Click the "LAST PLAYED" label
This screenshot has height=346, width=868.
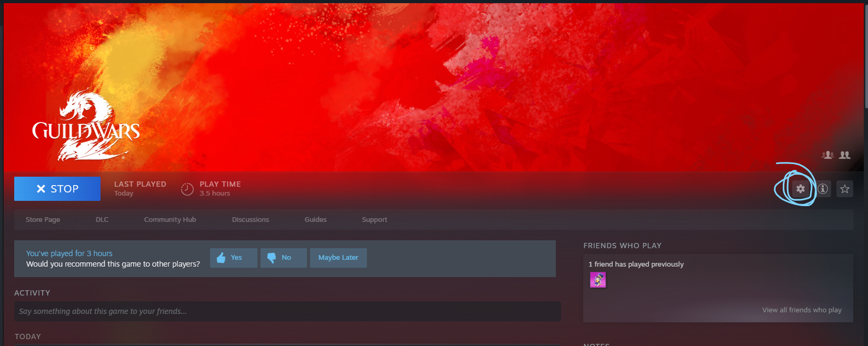(140, 184)
